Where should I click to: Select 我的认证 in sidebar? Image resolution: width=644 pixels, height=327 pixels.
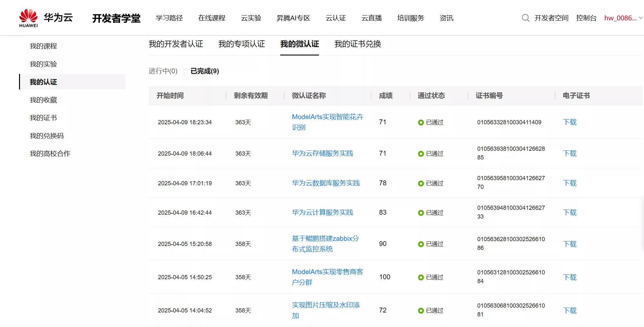point(73,82)
